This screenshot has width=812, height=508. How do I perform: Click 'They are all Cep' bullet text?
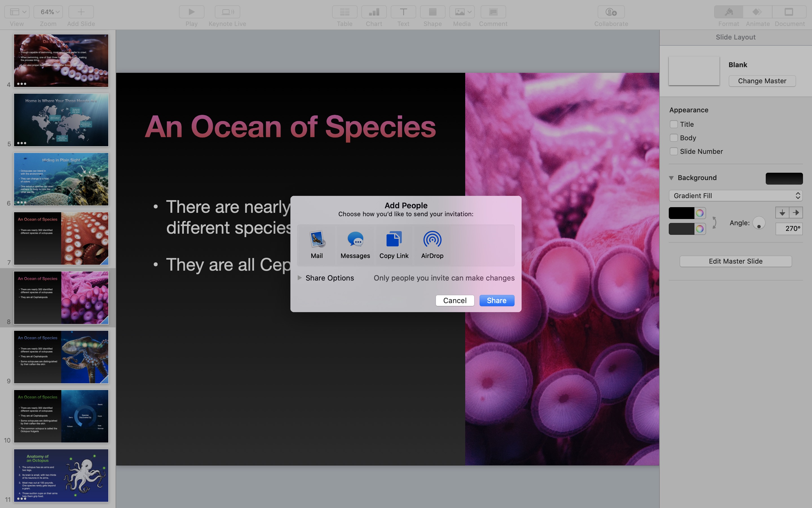click(x=228, y=265)
